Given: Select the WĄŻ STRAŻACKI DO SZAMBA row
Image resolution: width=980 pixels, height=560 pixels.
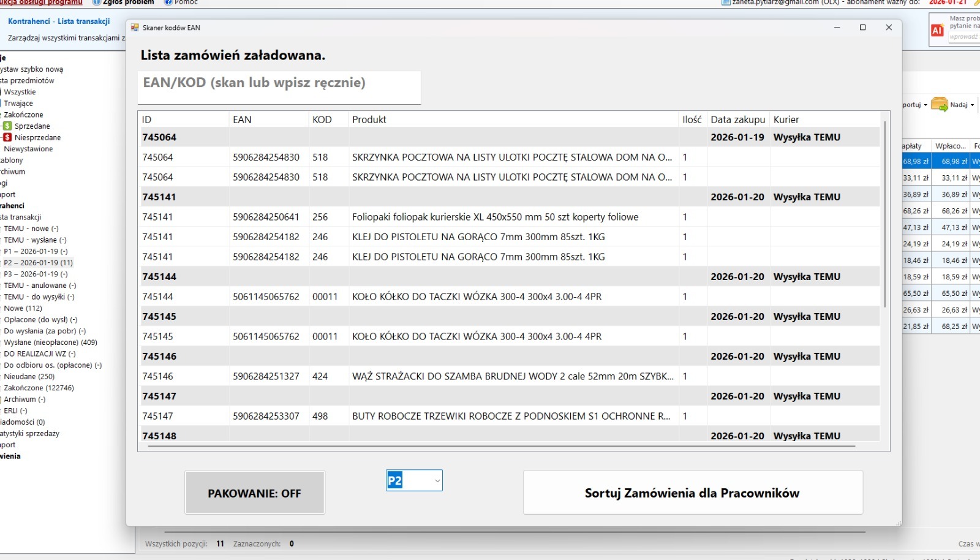Looking at the screenshot, I should (x=510, y=376).
